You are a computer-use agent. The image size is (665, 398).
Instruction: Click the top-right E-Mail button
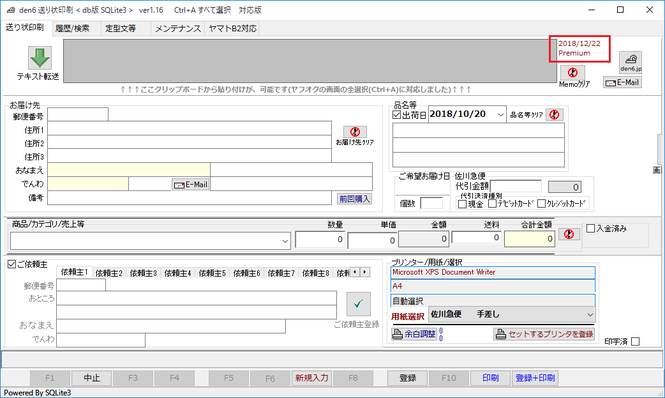click(x=622, y=83)
